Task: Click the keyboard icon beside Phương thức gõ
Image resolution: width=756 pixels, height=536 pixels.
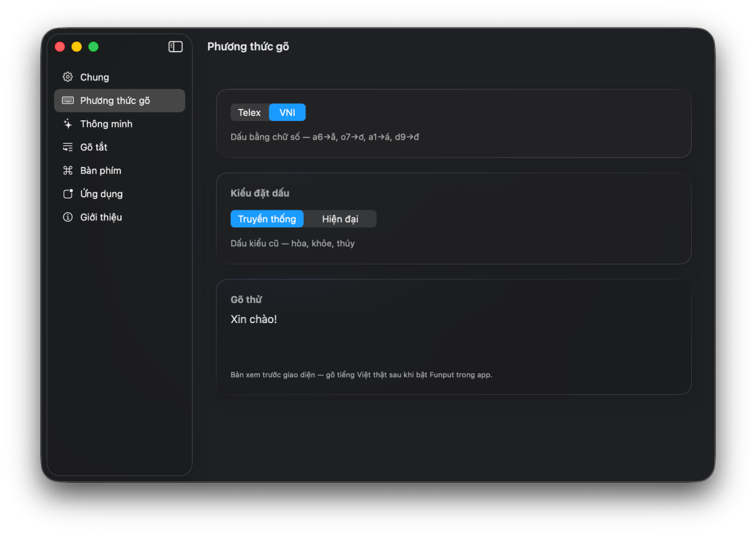Action: click(x=68, y=100)
